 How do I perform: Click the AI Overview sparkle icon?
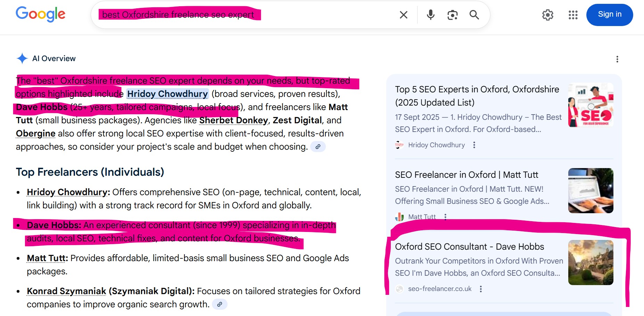click(x=22, y=58)
